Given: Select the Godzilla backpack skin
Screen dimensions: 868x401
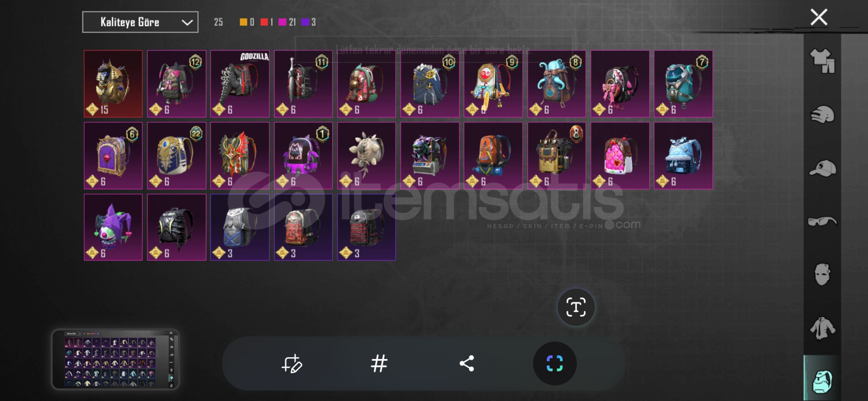Looking at the screenshot, I should 240,84.
